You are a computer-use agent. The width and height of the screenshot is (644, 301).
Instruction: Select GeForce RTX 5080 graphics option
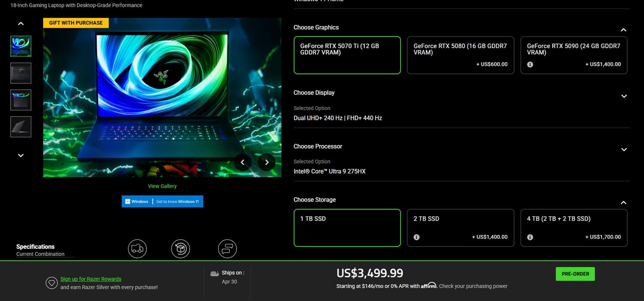(460, 55)
